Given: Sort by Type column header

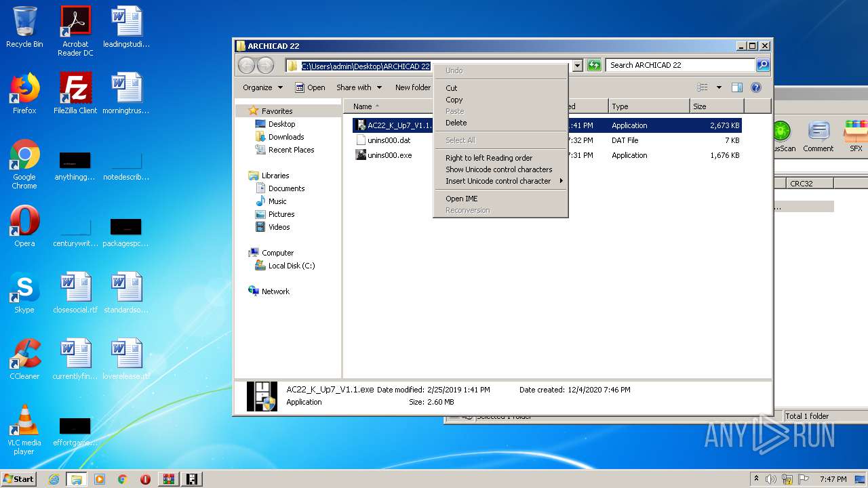Looking at the screenshot, I should point(648,106).
